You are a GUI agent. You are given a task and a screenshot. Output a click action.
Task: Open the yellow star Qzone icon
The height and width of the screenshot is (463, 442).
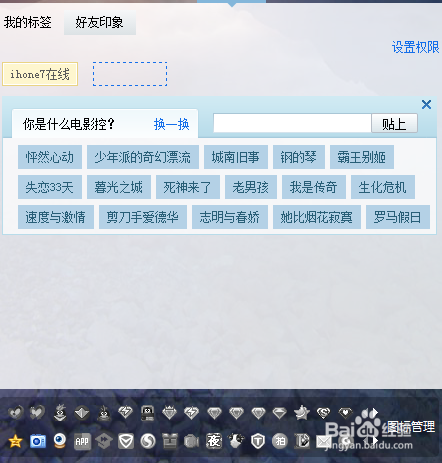(15, 442)
